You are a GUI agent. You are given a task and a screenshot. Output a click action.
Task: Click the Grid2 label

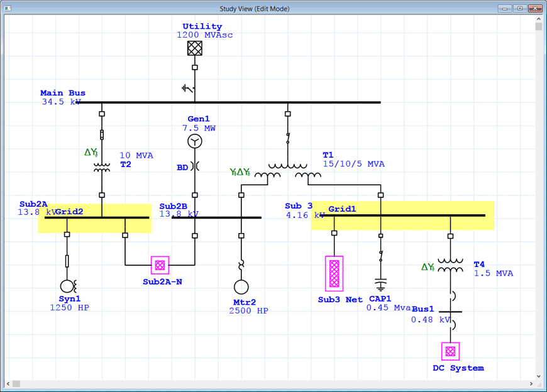pos(69,212)
